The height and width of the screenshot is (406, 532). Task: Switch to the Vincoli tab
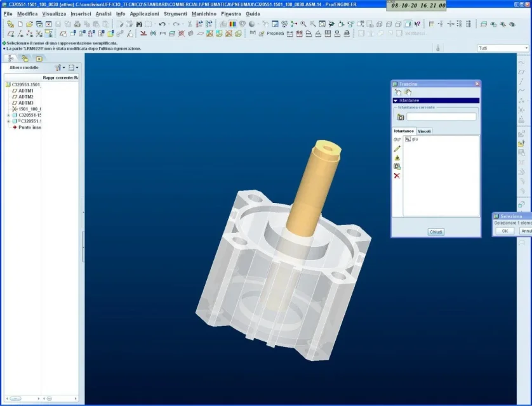click(424, 131)
